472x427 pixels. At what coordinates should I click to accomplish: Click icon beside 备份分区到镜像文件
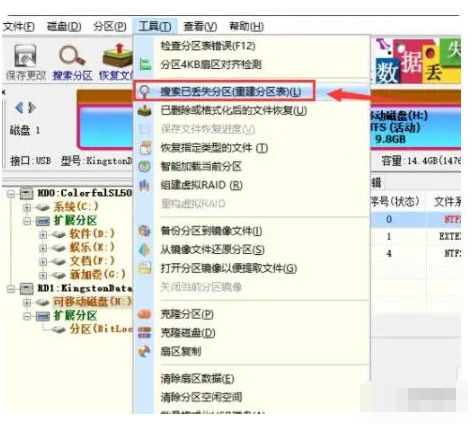(x=145, y=231)
